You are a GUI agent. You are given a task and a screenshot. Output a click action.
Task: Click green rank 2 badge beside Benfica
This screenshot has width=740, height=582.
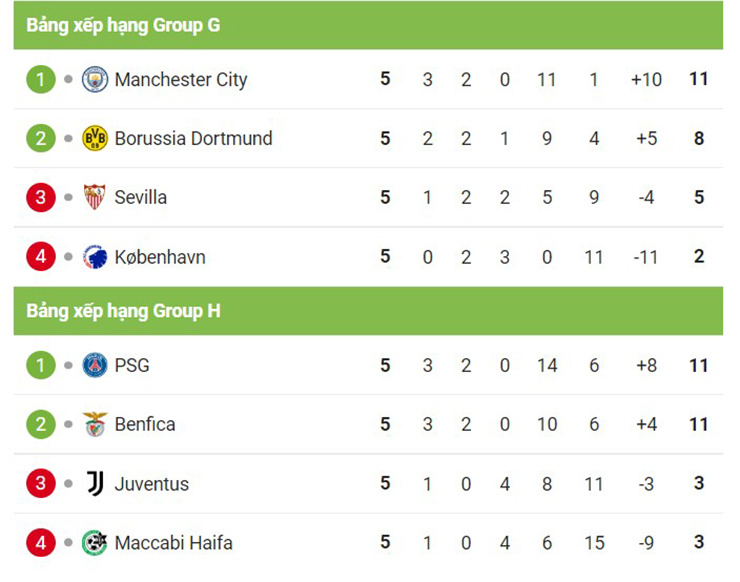(41, 424)
